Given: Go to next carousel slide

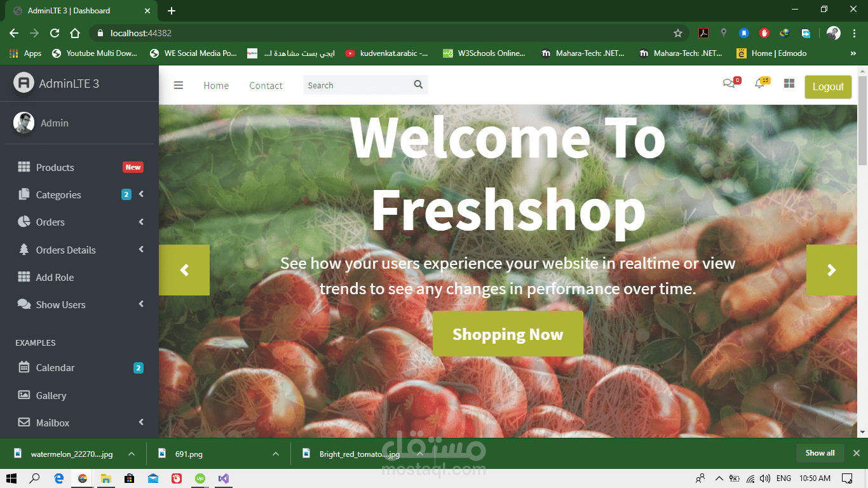Looking at the screenshot, I should [x=831, y=270].
